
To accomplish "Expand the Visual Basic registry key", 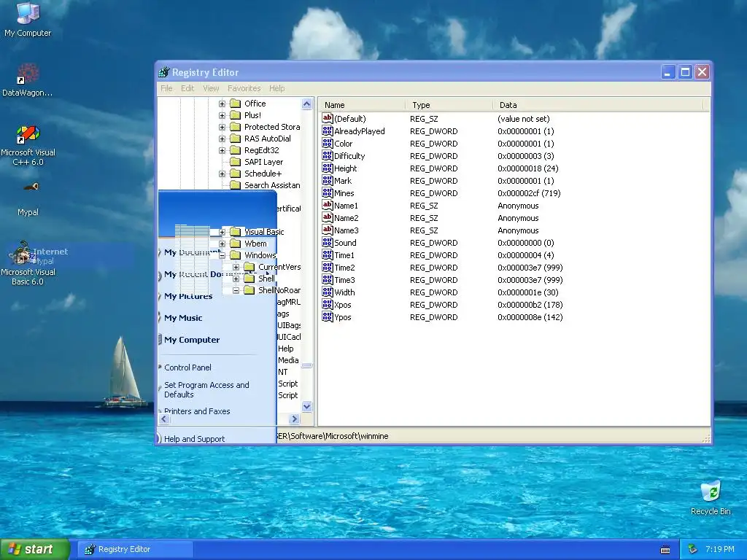I will tap(222, 232).
